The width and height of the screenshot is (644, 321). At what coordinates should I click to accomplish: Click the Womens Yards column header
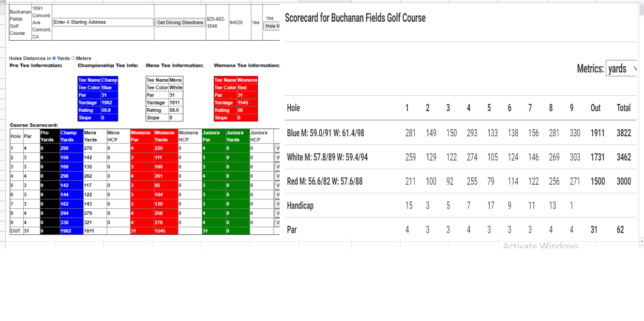click(x=165, y=136)
